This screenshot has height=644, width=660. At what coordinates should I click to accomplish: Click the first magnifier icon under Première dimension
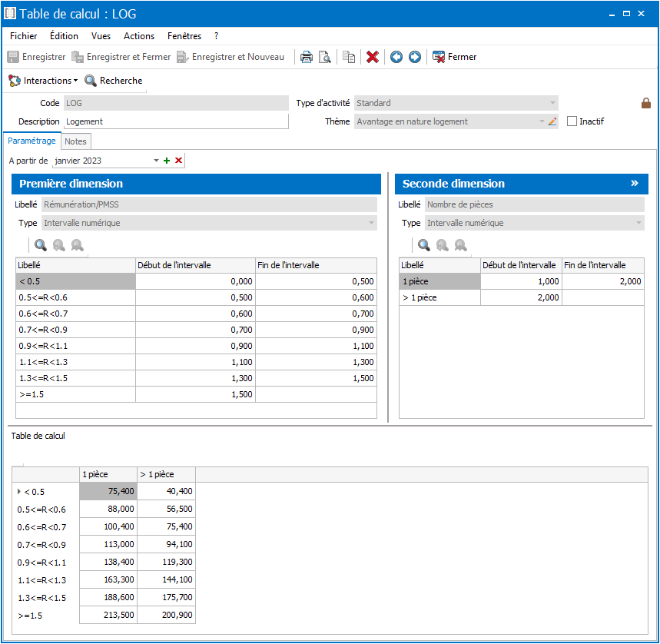(x=41, y=245)
